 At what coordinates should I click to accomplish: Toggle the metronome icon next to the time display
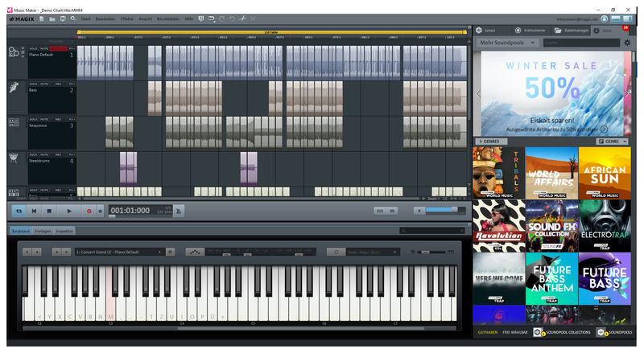(x=179, y=211)
